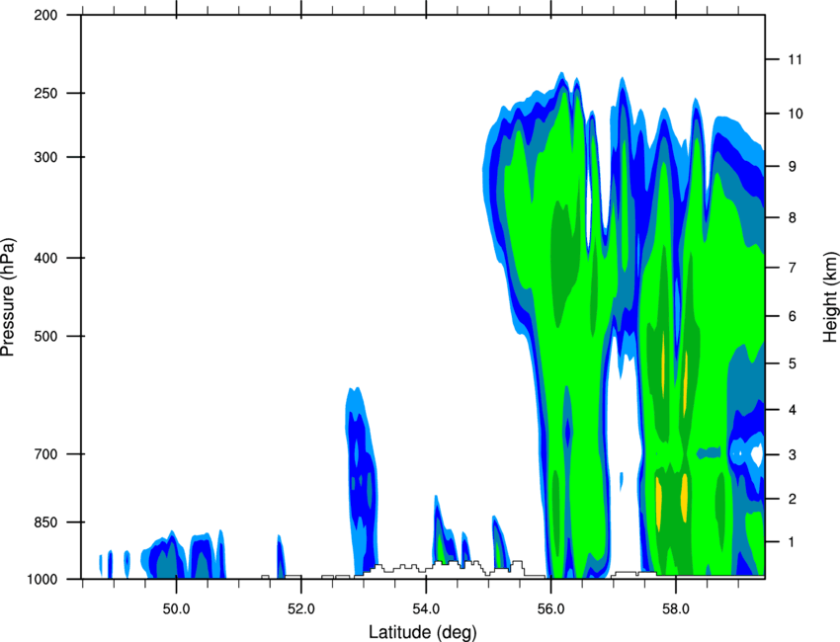Click the 10 km height label

[795, 114]
